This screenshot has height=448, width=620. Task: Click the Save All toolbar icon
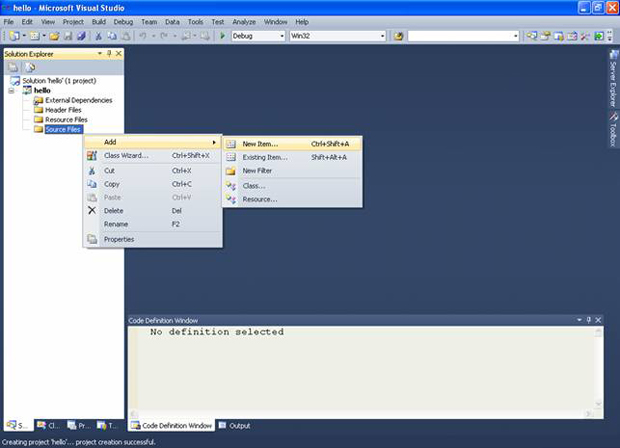81,36
